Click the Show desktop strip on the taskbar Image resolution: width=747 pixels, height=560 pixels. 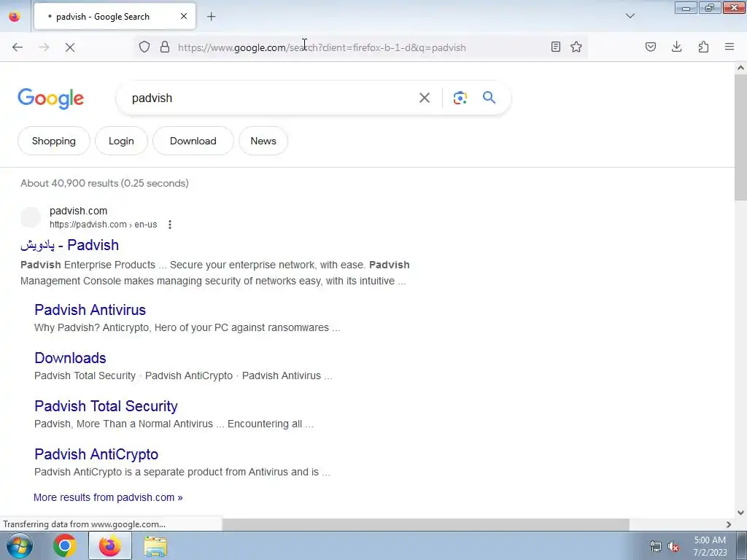point(742,545)
